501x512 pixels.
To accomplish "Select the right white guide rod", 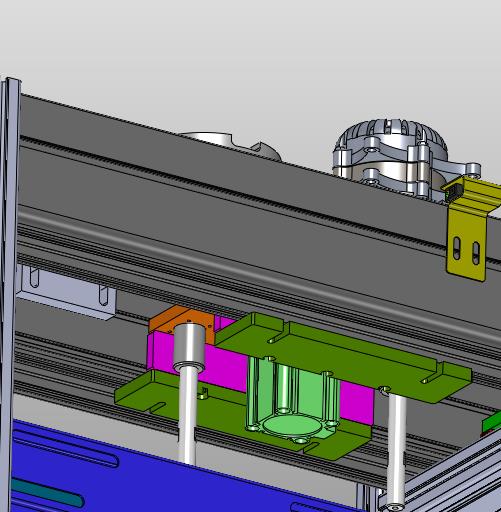I will (397, 450).
